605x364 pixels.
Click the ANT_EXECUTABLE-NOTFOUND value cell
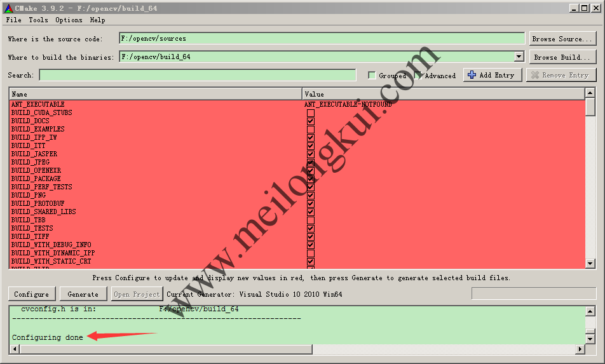click(x=348, y=104)
